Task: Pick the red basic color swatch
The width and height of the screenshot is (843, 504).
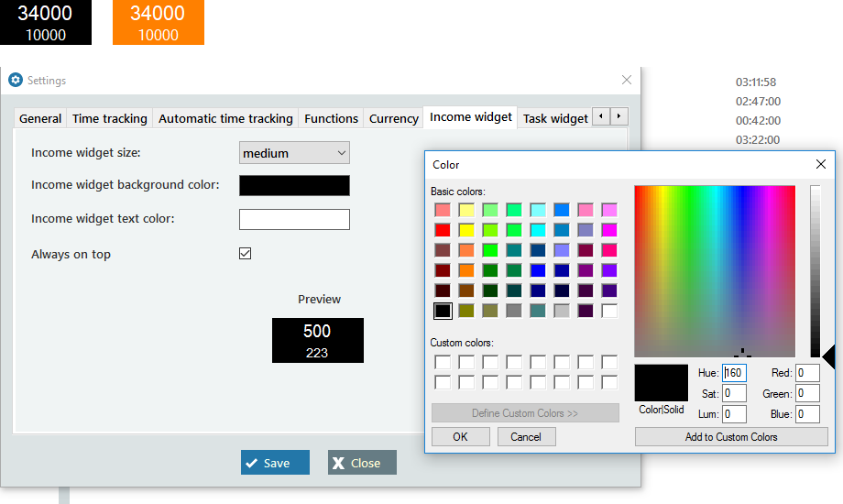Action: pyautogui.click(x=443, y=230)
